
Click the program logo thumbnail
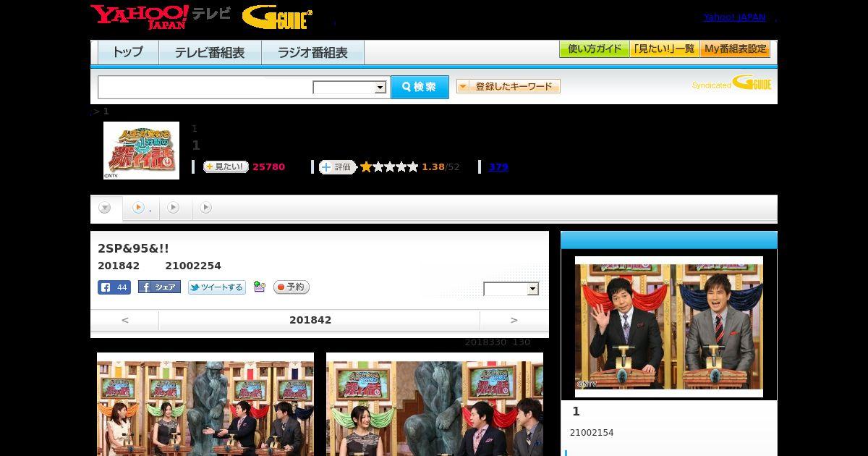[x=141, y=151]
